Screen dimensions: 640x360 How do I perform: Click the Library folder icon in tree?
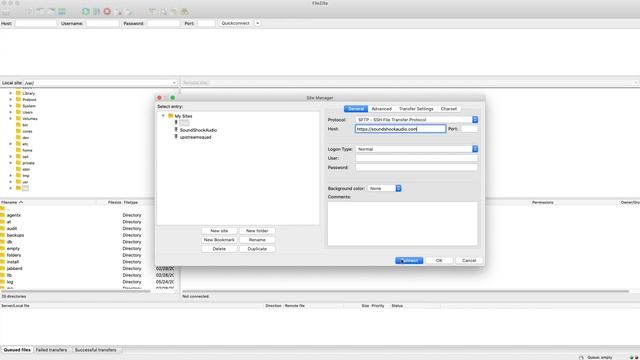(x=18, y=93)
